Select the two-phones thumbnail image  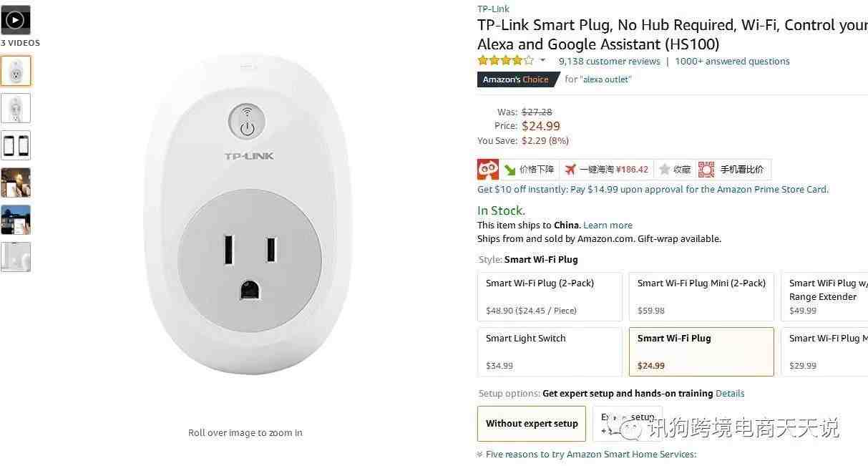(x=15, y=145)
